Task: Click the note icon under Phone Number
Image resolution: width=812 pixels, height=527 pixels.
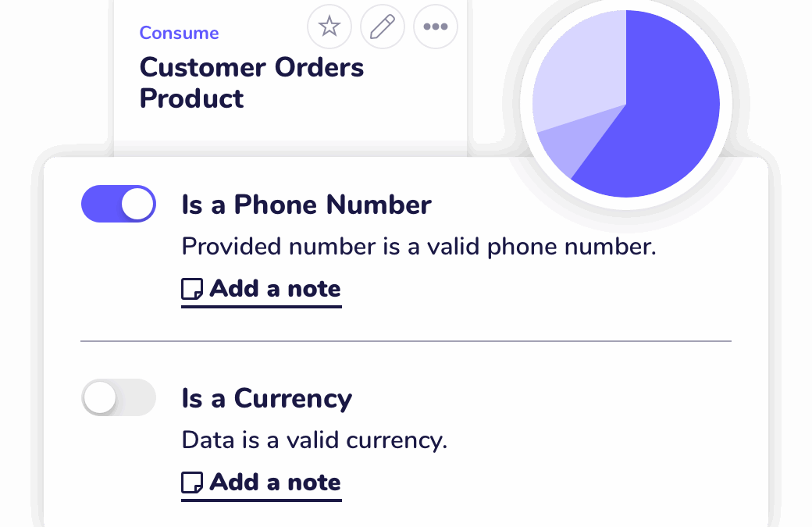Action: 191,290
